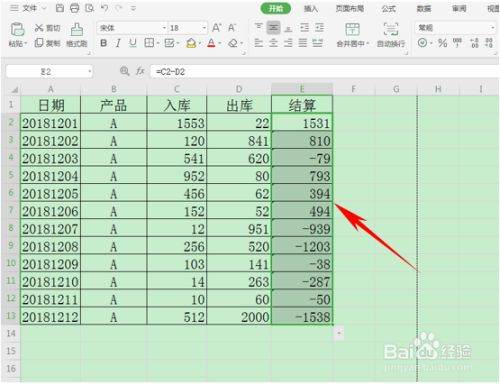Click the zoom magnifier beside fx
The width and height of the screenshot is (500, 385).
click(124, 71)
